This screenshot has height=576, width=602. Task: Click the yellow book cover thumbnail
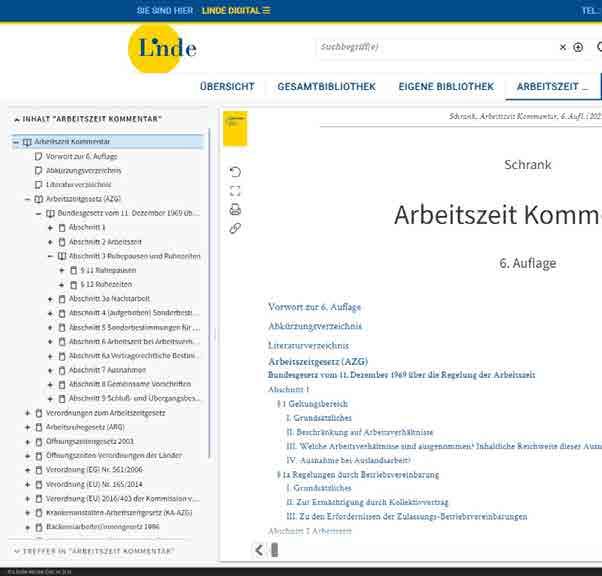[235, 129]
